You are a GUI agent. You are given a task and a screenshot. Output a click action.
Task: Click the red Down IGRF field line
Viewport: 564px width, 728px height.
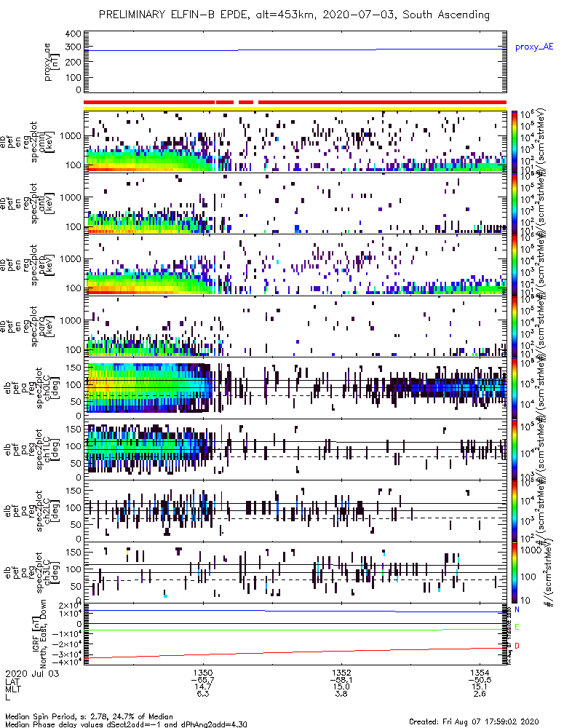[295, 653]
